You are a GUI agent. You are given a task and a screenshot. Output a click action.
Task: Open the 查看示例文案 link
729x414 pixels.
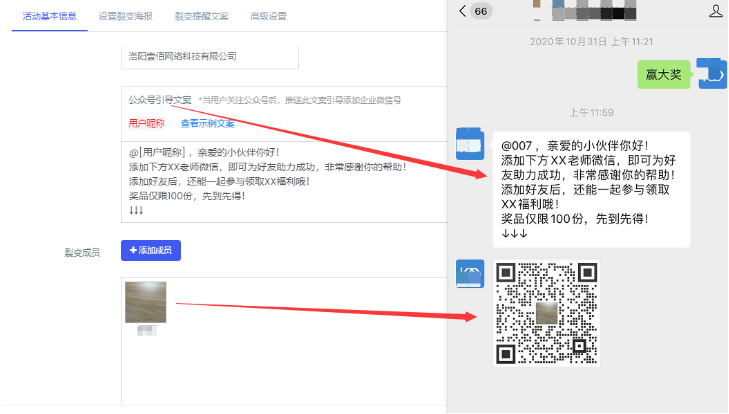pyautogui.click(x=208, y=123)
